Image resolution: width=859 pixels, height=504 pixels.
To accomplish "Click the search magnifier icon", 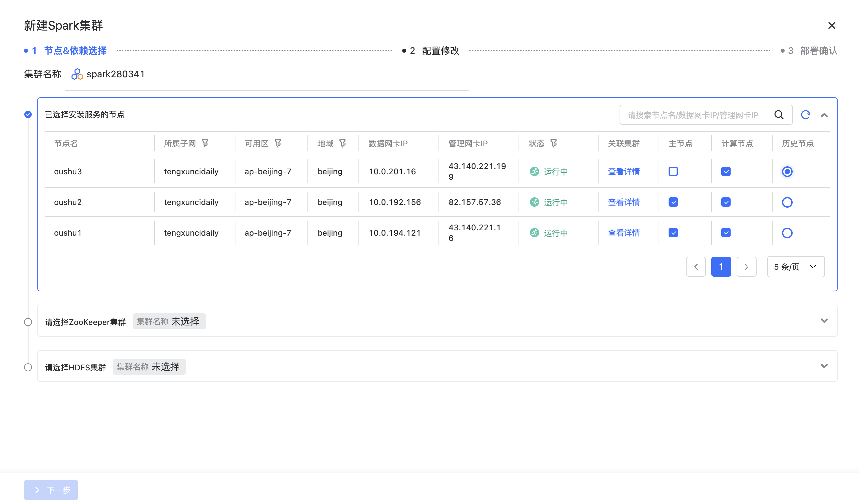I will [x=779, y=115].
